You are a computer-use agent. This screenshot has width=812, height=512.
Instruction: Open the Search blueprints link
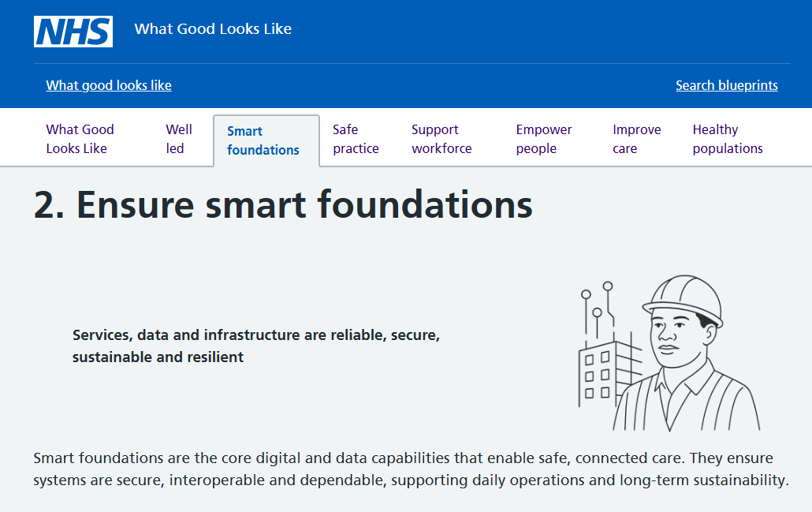tap(726, 85)
